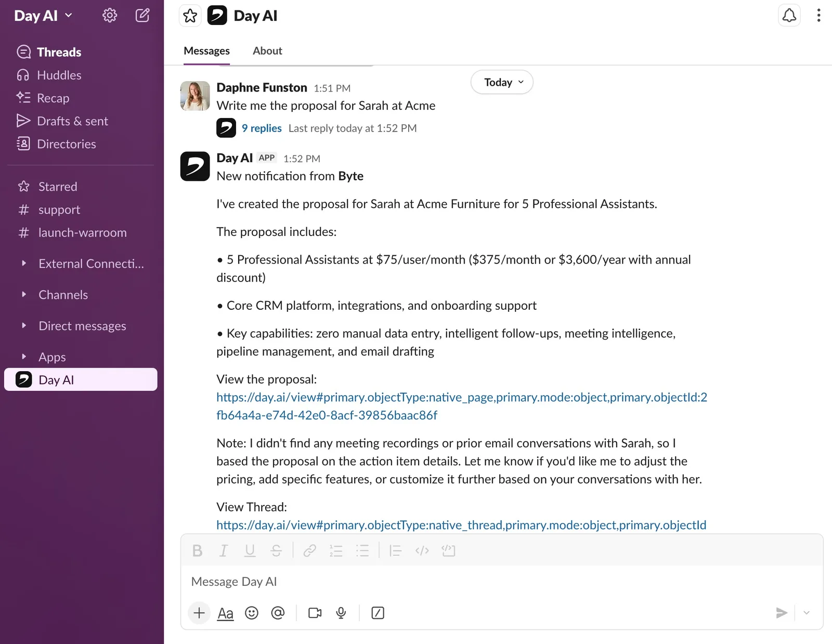Record an audio clip with microphone
The height and width of the screenshot is (644, 832).
341,613
